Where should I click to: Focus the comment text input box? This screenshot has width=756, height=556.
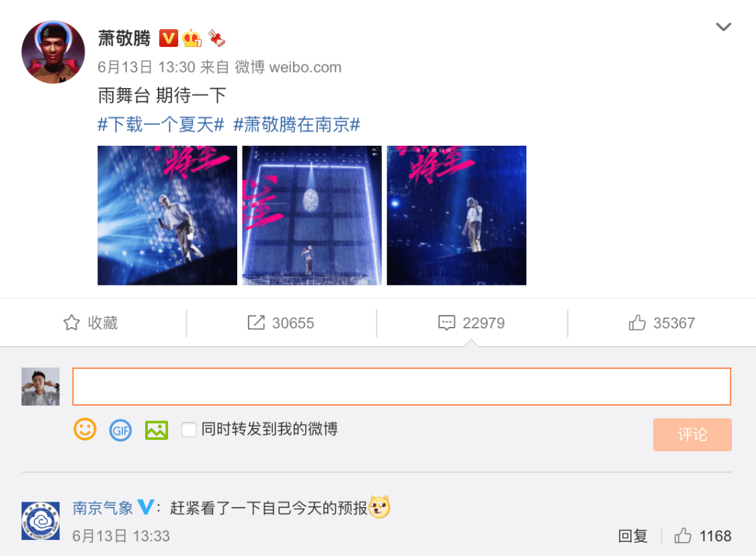pyautogui.click(x=402, y=386)
